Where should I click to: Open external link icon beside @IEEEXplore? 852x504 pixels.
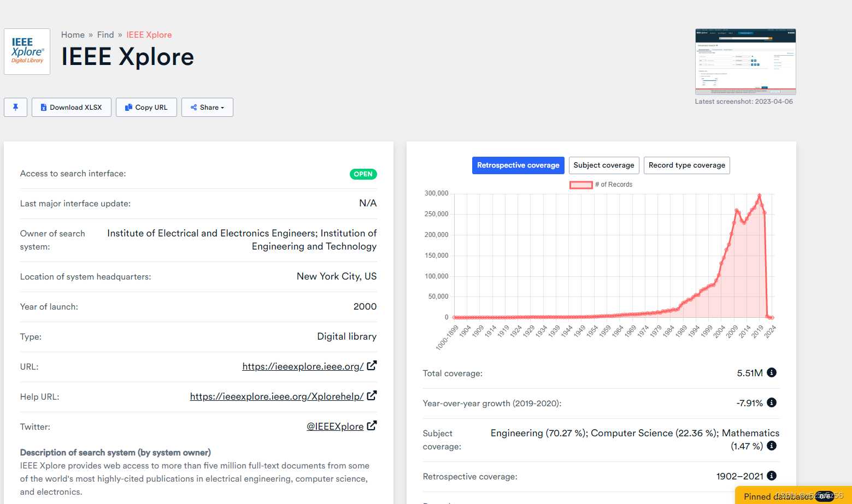(372, 426)
